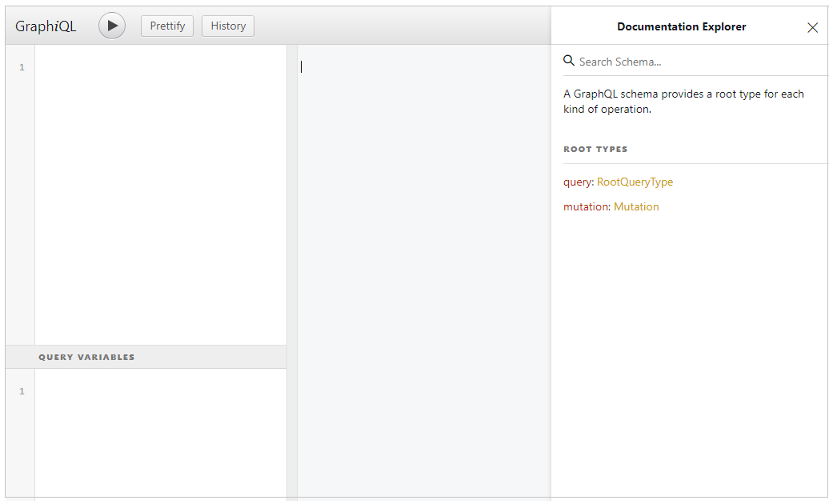Viewport: 833px width, 504px height.
Task: Open the Mutation type link
Action: click(636, 206)
